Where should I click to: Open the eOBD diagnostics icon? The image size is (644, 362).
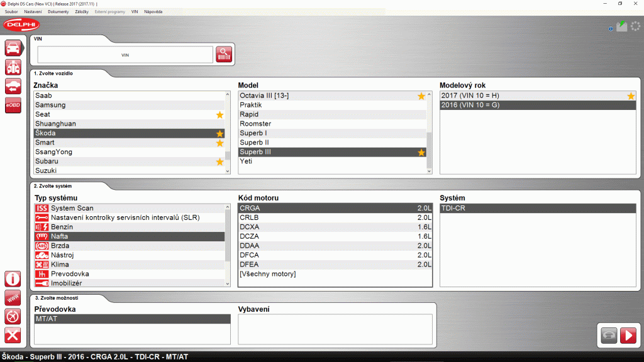coord(13,106)
